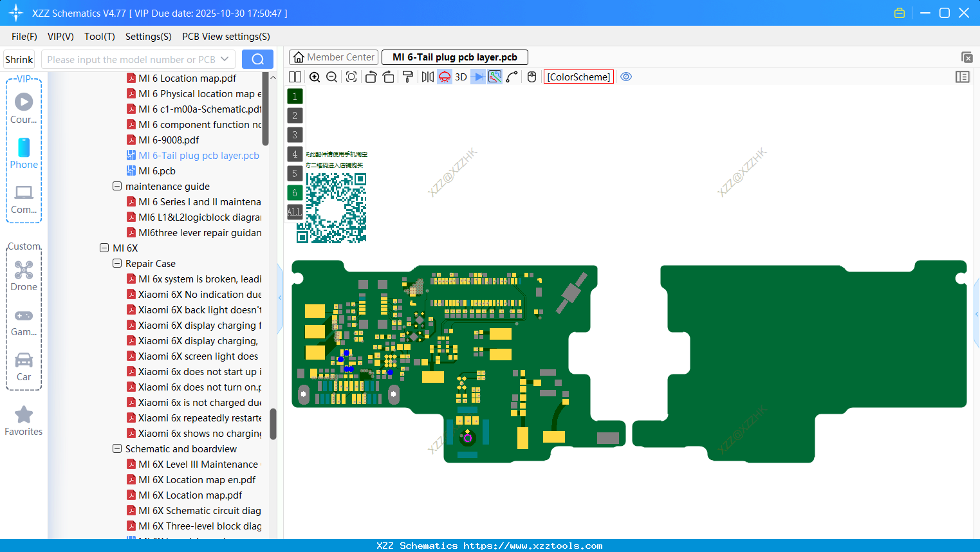Open the File(F) menu

(24, 37)
